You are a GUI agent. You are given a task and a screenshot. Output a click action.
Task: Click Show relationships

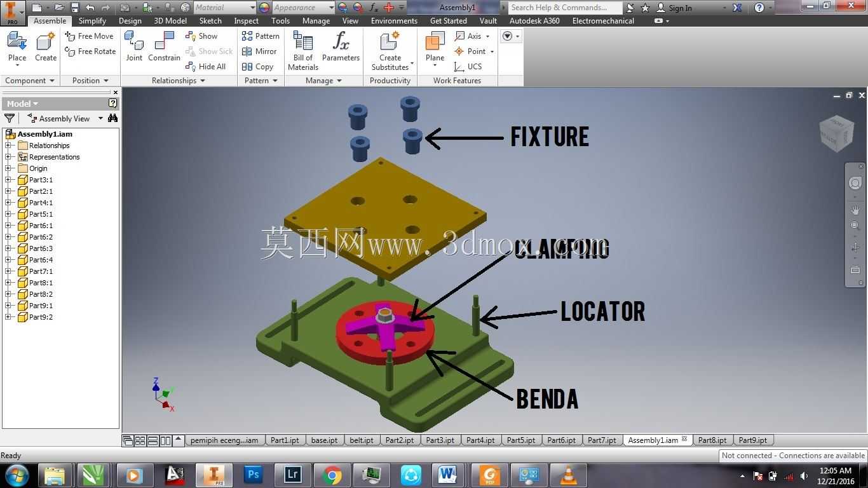[201, 36]
